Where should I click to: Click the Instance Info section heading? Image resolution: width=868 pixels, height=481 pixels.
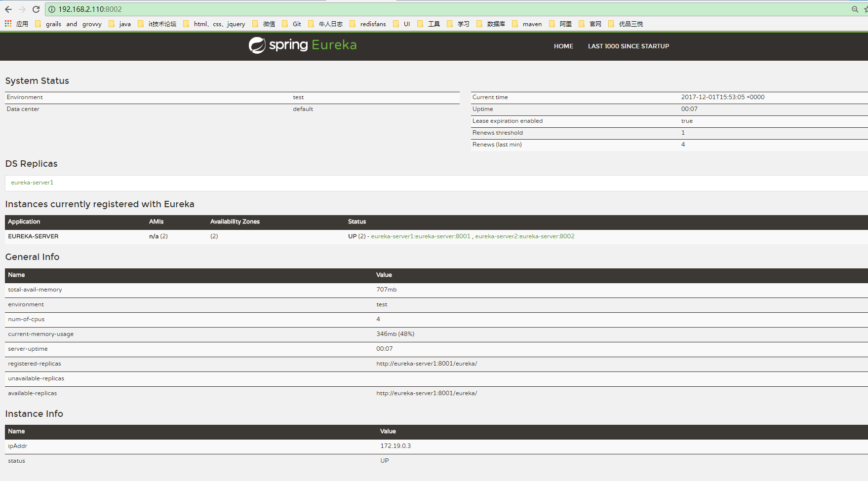[x=34, y=414]
